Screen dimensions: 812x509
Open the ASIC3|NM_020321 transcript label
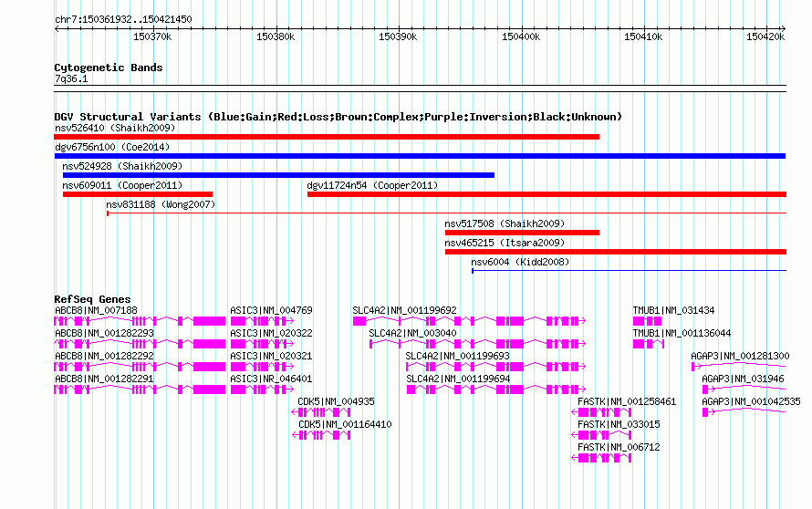coord(271,357)
